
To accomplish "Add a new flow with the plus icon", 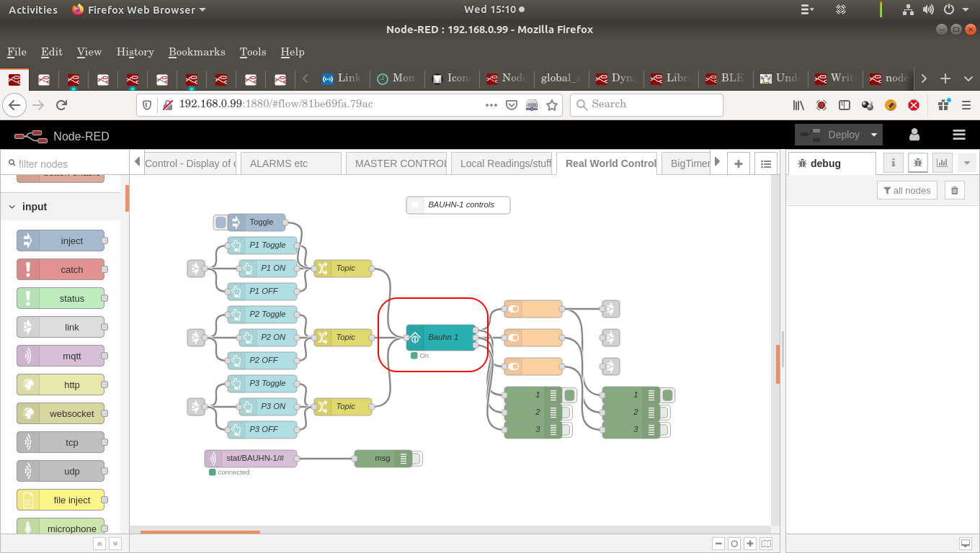I will click(738, 163).
